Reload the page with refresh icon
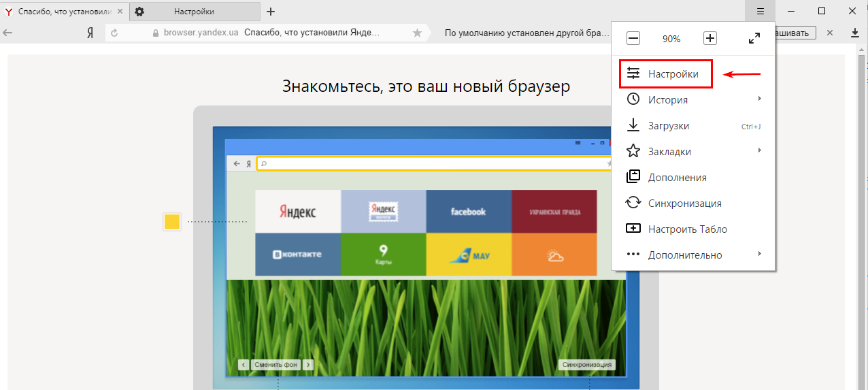The width and height of the screenshot is (868, 390). [x=114, y=33]
